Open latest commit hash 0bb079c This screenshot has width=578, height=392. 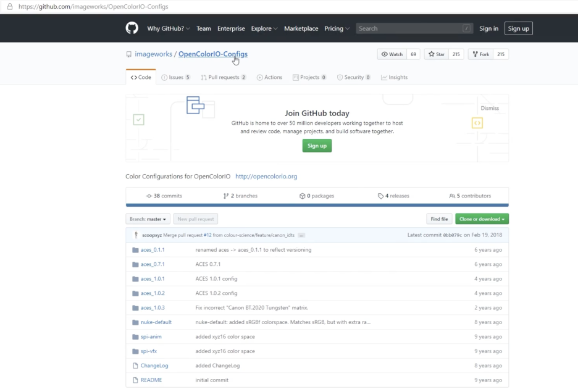click(x=452, y=235)
